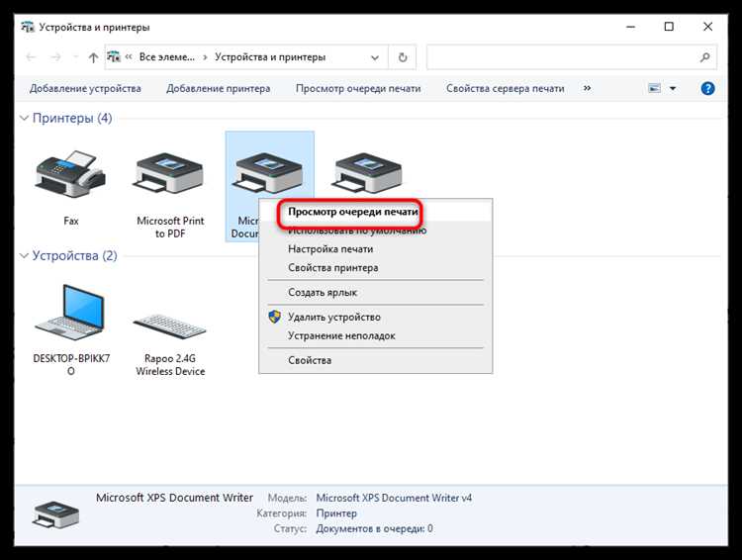Image resolution: width=742 pixels, height=560 pixels.
Task: Click the details pane printer thumbnail
Action: click(x=55, y=514)
